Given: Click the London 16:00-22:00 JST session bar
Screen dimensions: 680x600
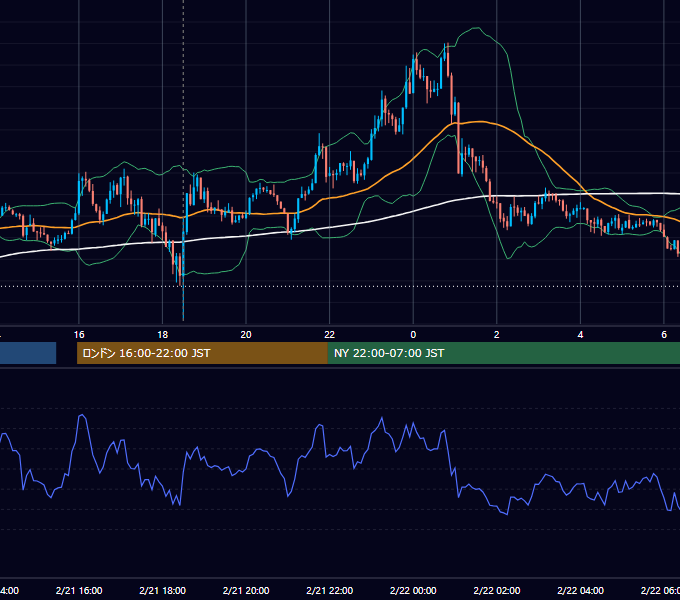Looking at the screenshot, I should tap(202, 353).
